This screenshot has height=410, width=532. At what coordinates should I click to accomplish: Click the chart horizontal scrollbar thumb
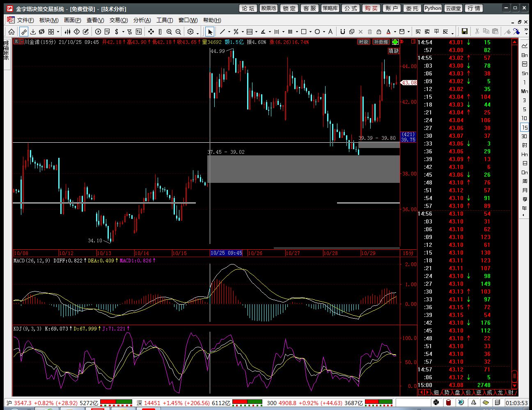point(337,248)
